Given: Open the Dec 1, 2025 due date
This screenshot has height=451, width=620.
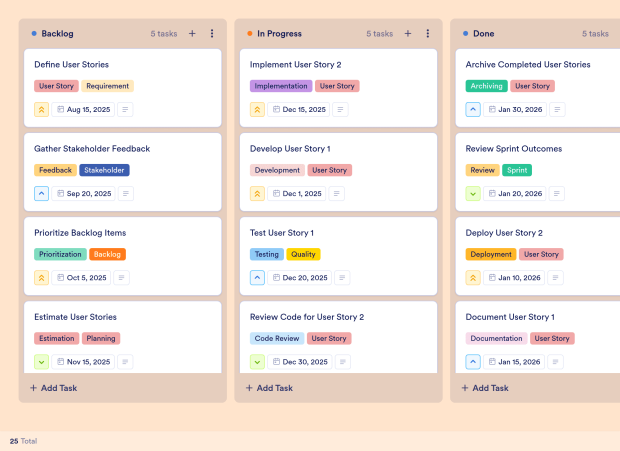Looking at the screenshot, I should (x=297, y=194).
